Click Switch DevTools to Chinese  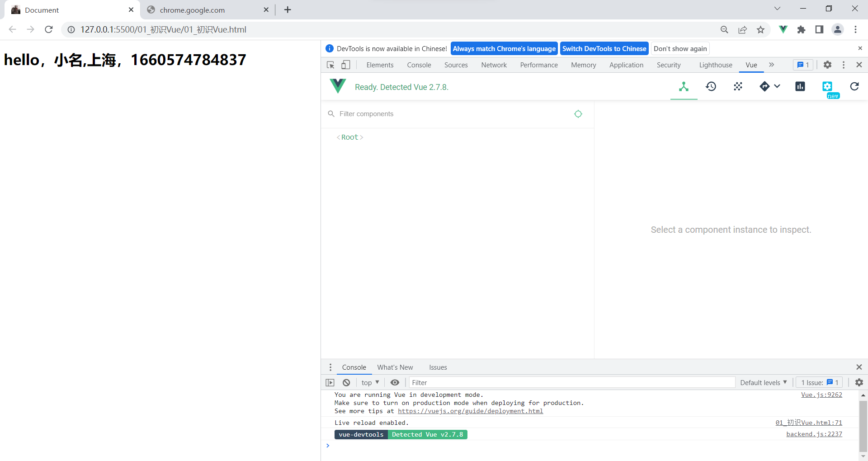[x=604, y=48]
